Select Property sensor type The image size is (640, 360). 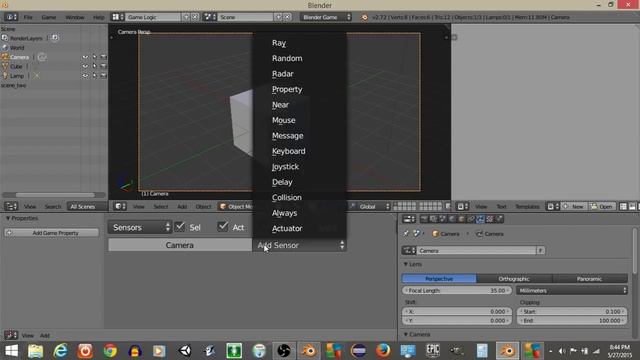287,89
